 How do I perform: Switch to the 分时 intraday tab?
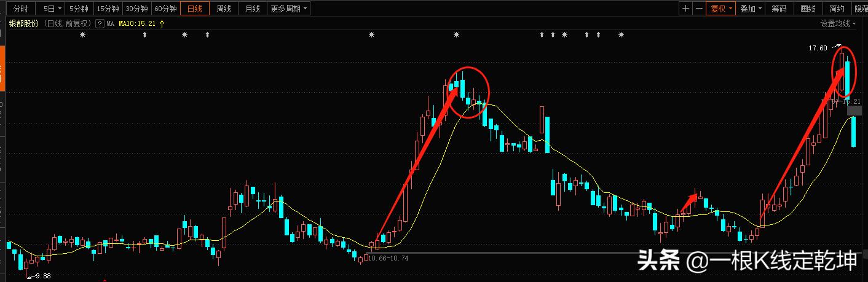[20, 9]
